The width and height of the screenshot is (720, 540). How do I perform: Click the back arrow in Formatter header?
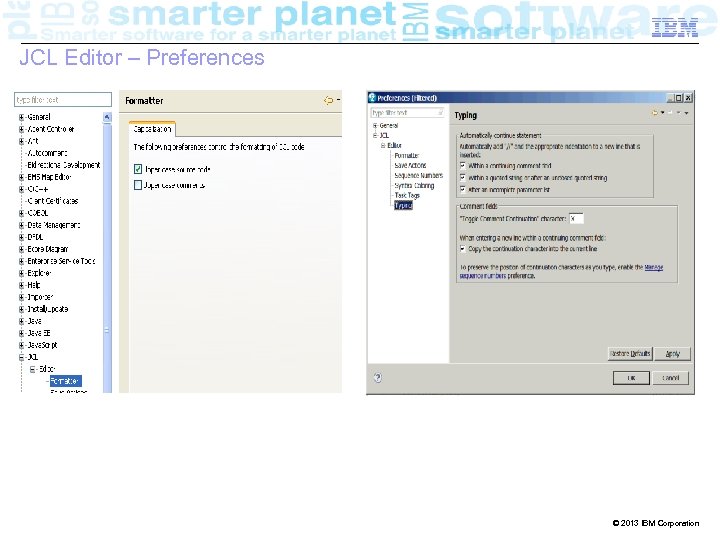coord(328,100)
